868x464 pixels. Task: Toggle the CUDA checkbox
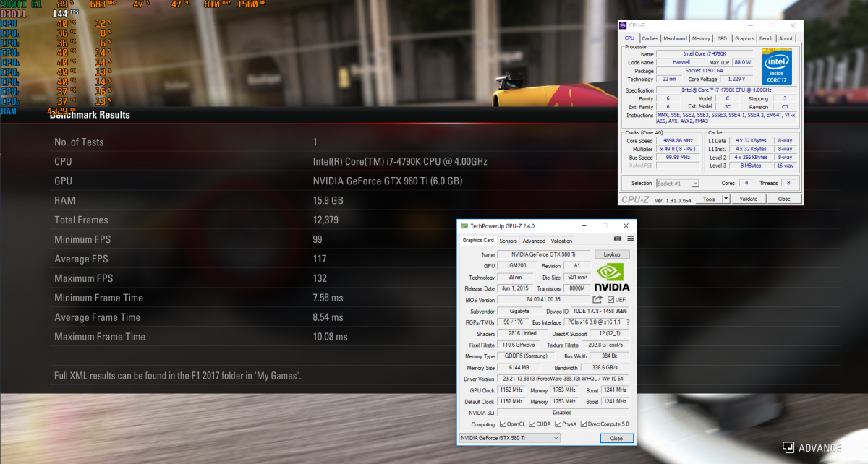pyautogui.click(x=532, y=424)
